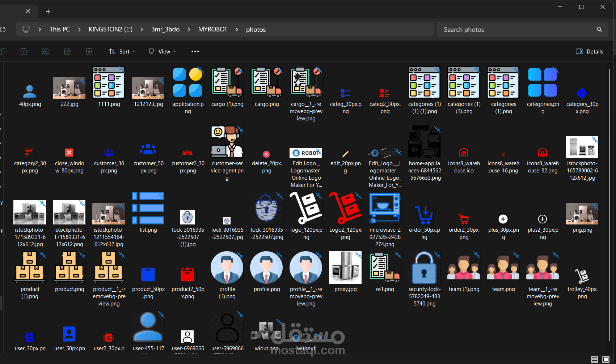This screenshot has width=616, height=364.
Task: Select the cargo.png thumbnail
Action: click(267, 82)
